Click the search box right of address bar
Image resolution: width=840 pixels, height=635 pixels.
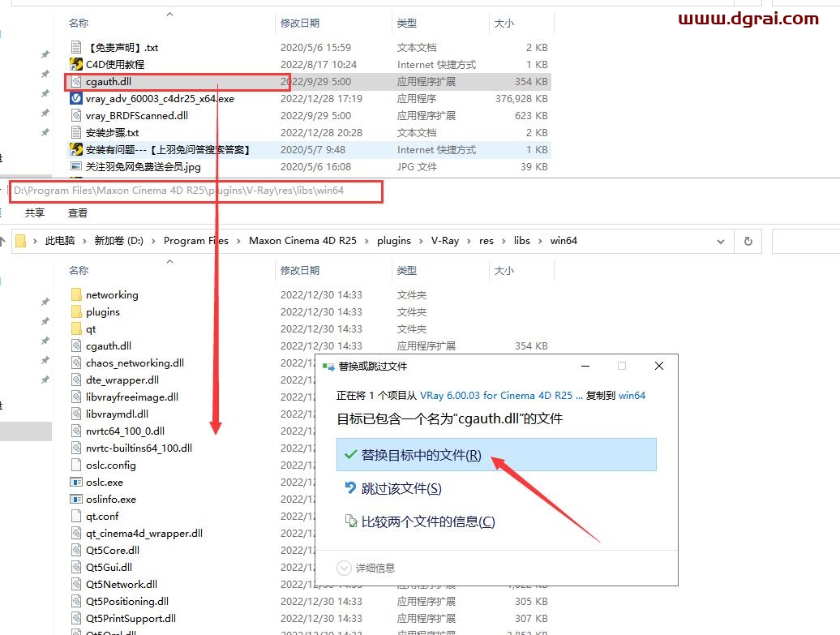click(805, 241)
